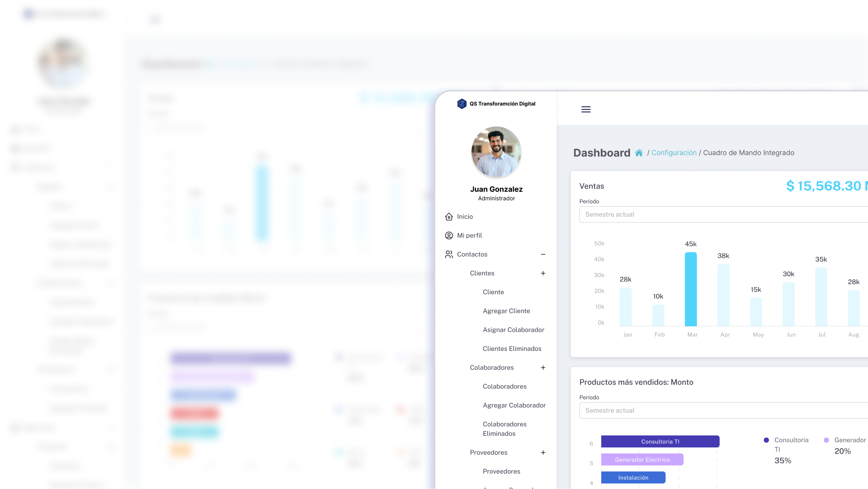This screenshot has width=868, height=489.
Task: Open Agregar Cliente
Action: point(506,311)
